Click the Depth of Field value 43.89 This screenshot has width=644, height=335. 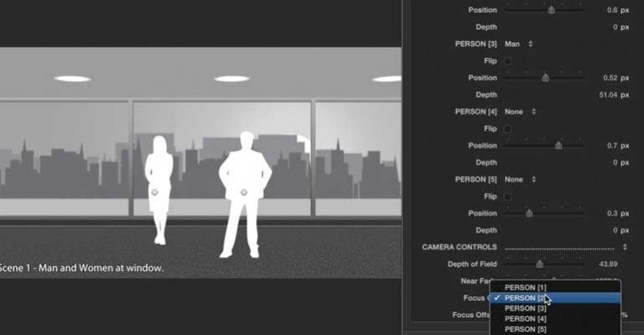[608, 264]
